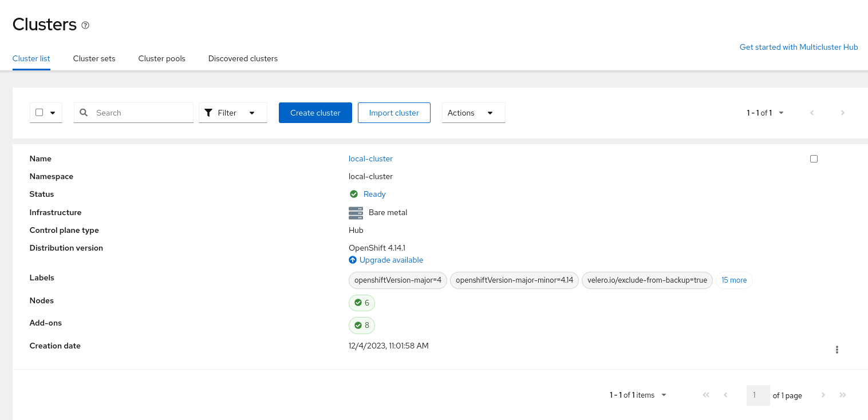
Task: Expand the bulk select dropdown caret
Action: [53, 113]
